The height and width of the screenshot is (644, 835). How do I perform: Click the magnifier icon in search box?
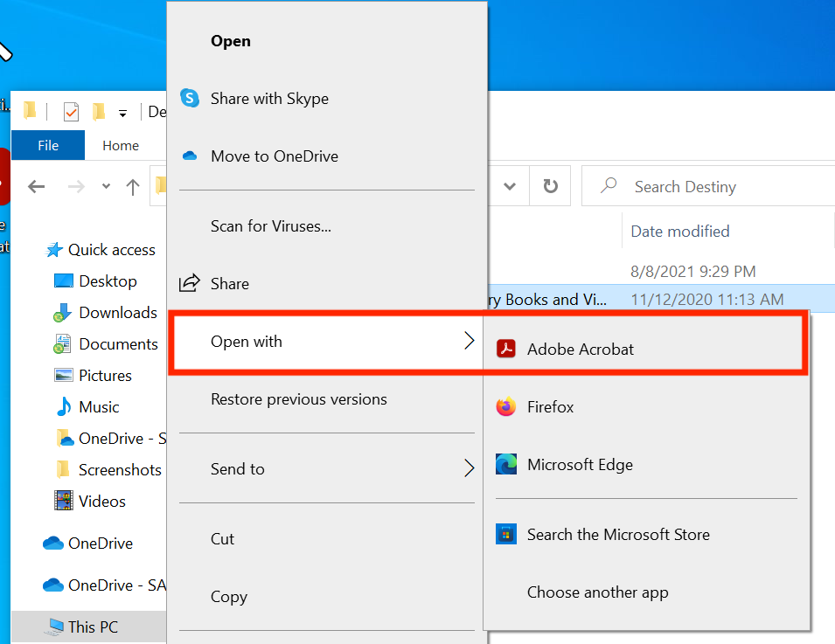(x=609, y=185)
